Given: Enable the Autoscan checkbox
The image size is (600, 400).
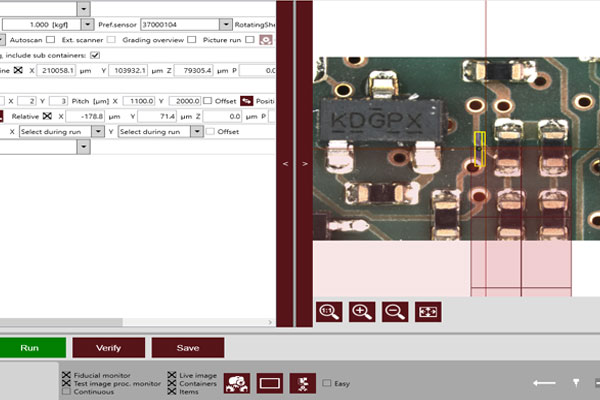Looking at the screenshot, I should 51,40.
